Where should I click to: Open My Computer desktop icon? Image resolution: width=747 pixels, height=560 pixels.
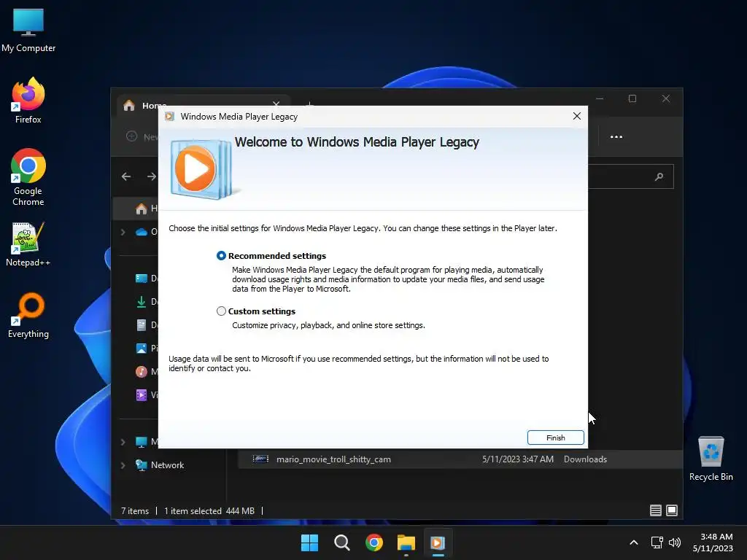pos(28,31)
